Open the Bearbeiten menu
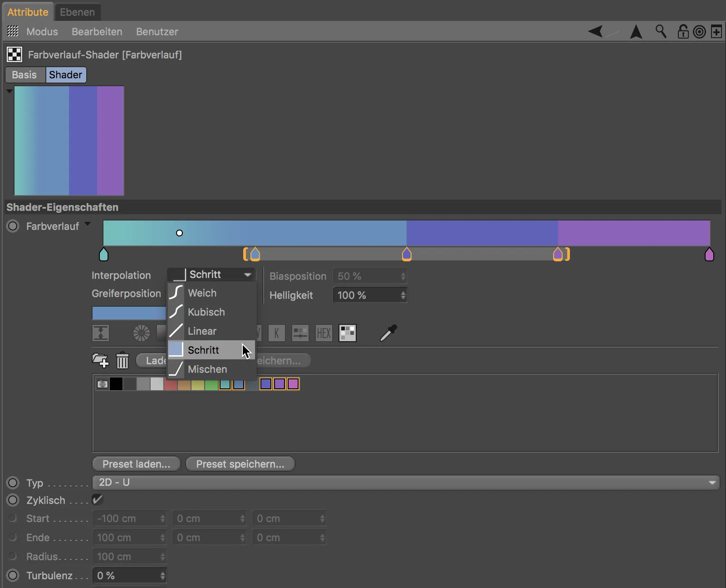 pyautogui.click(x=97, y=32)
